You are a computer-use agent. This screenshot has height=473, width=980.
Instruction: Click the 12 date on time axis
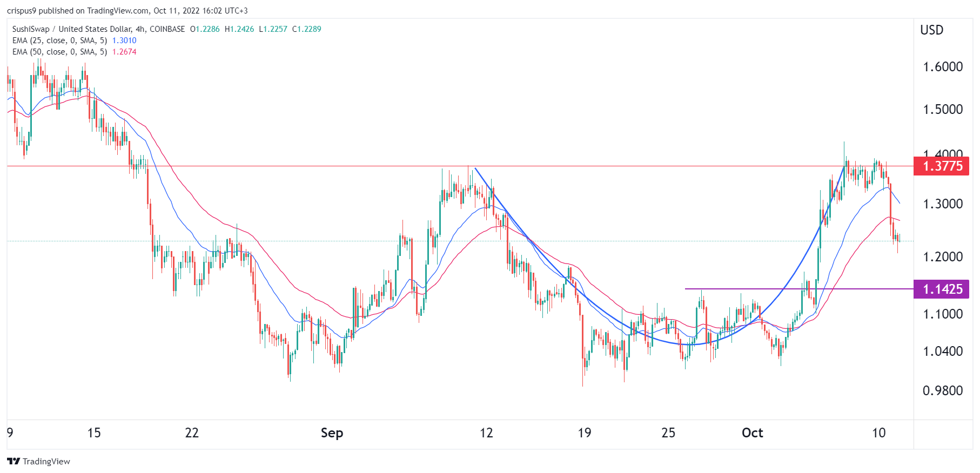click(486, 433)
